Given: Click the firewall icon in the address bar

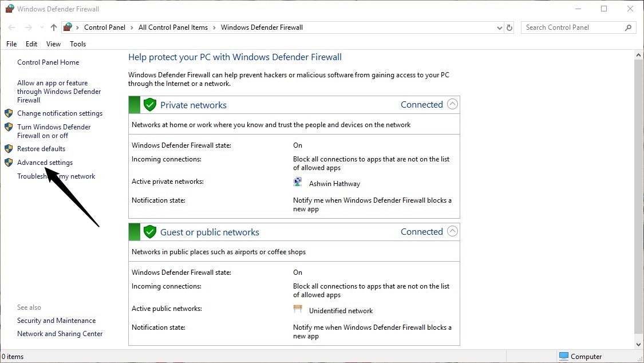Looking at the screenshot, I should (68, 27).
